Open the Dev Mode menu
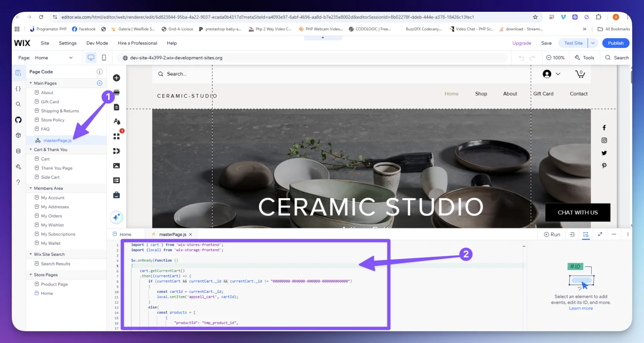Viewport: 644px width, 343px height. click(97, 43)
